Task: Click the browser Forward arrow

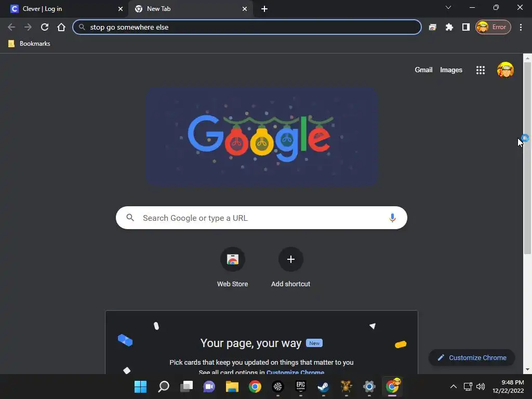Action: pos(28,27)
